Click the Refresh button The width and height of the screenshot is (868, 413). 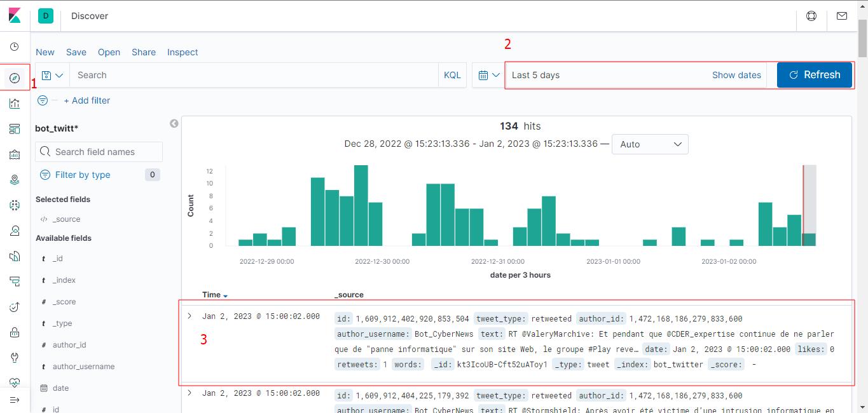click(814, 75)
